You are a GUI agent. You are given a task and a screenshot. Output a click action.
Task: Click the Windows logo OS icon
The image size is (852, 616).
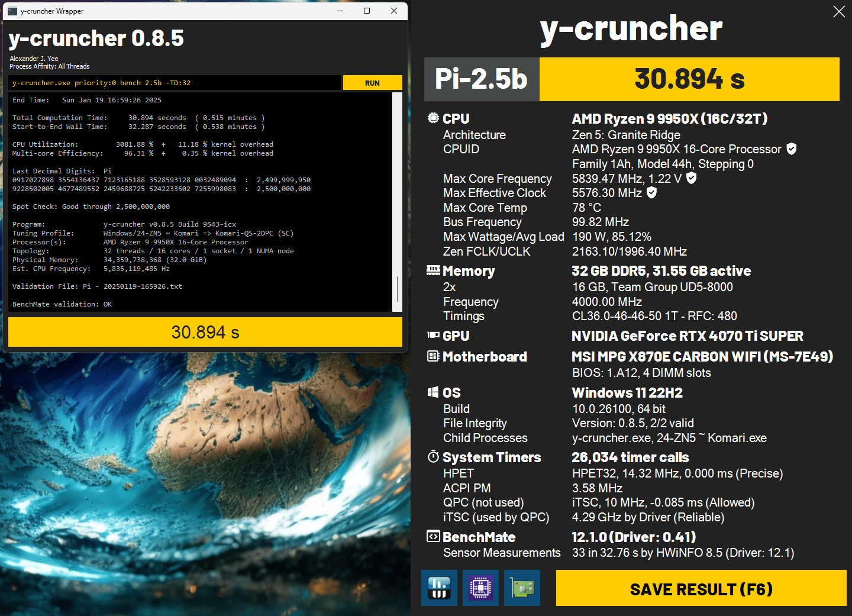point(434,392)
